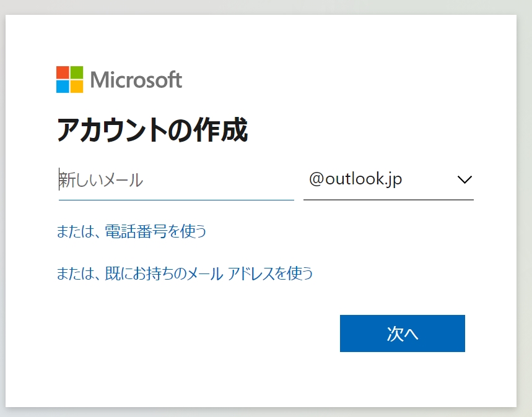Open the 既にお持ちのメール アドレスを使う link

pos(185,273)
